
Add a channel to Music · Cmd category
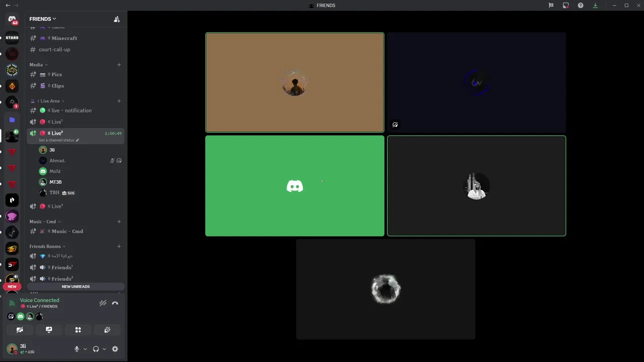(x=119, y=222)
